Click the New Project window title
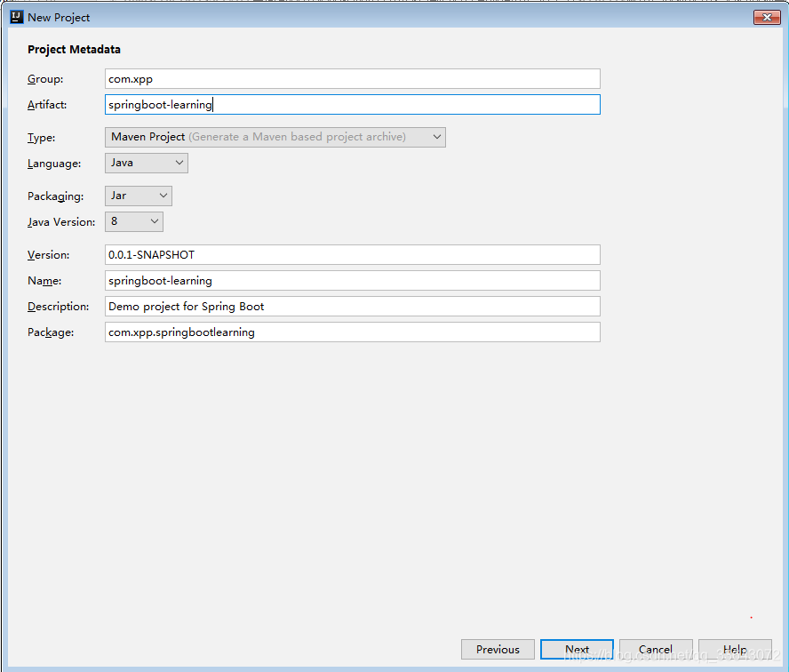 tap(59, 18)
